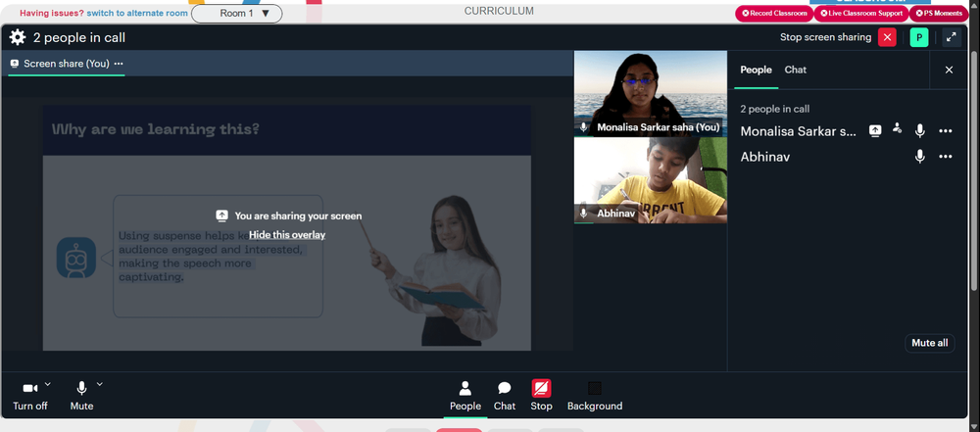The height and width of the screenshot is (432, 980).
Task: Open Room 1 dropdown selector
Action: pyautogui.click(x=237, y=13)
